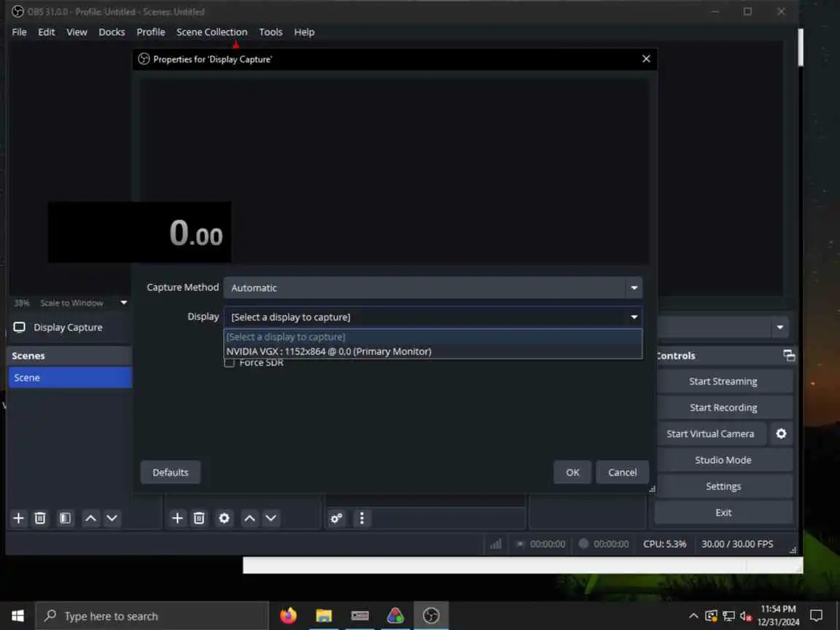Open the Scene Collection menu

pos(211,32)
